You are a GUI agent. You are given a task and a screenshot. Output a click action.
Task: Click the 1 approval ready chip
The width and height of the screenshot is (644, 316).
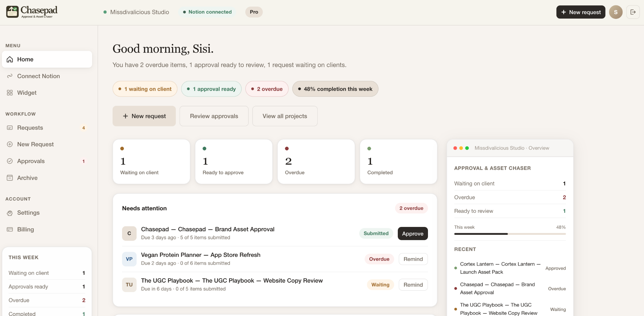(x=211, y=89)
